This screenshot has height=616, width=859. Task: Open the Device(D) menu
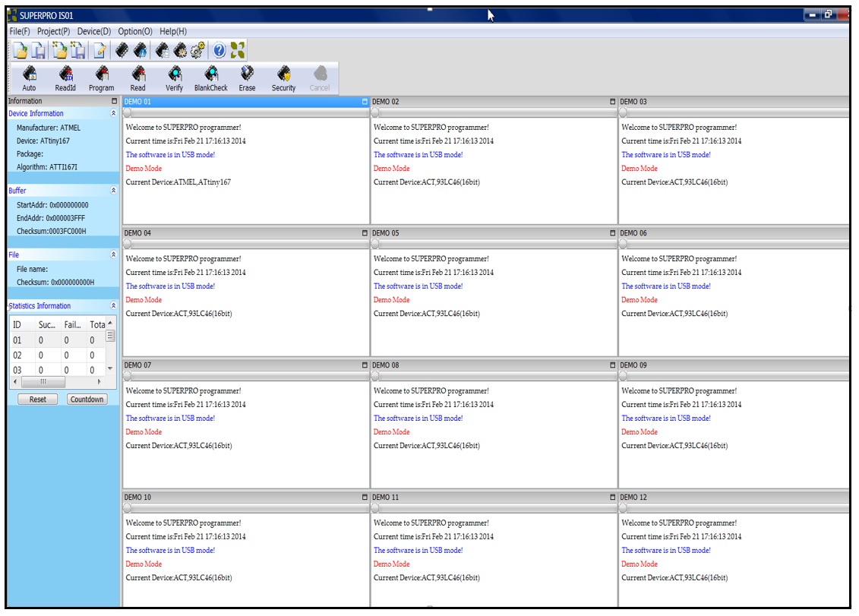point(93,31)
